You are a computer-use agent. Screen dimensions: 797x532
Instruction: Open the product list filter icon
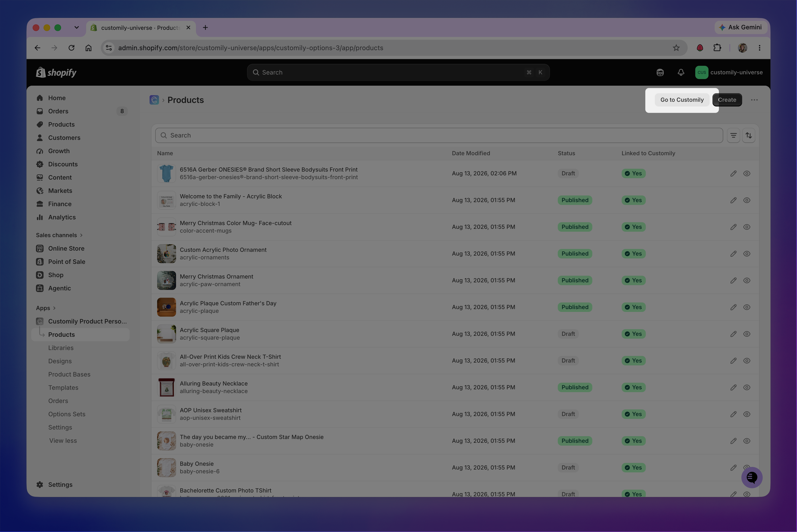click(x=733, y=135)
